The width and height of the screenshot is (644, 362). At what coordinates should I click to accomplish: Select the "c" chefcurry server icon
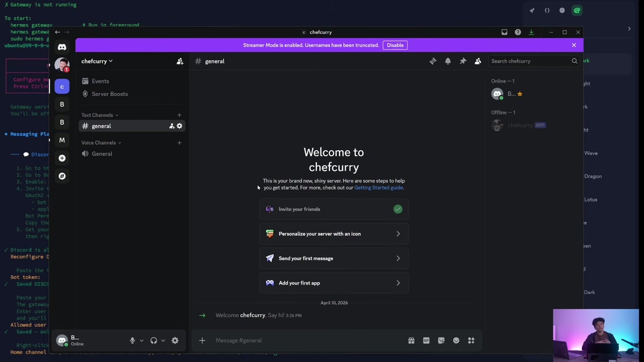click(x=62, y=86)
